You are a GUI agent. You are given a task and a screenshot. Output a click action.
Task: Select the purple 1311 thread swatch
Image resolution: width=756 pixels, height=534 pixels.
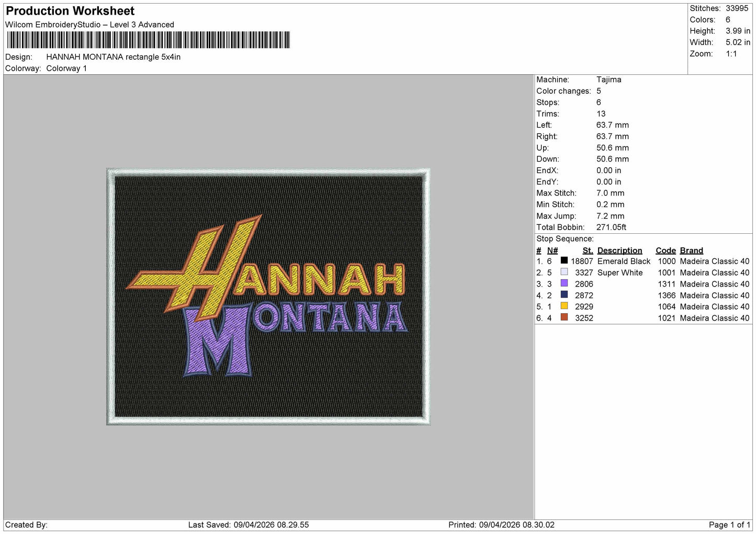(x=564, y=283)
